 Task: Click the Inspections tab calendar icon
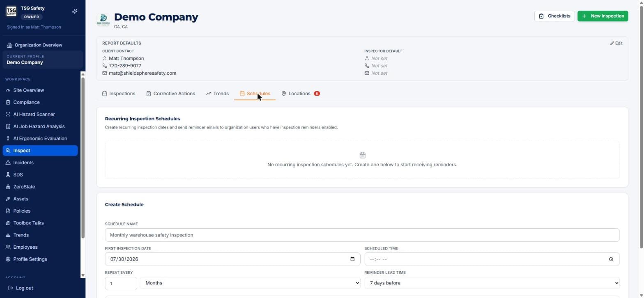(x=105, y=94)
